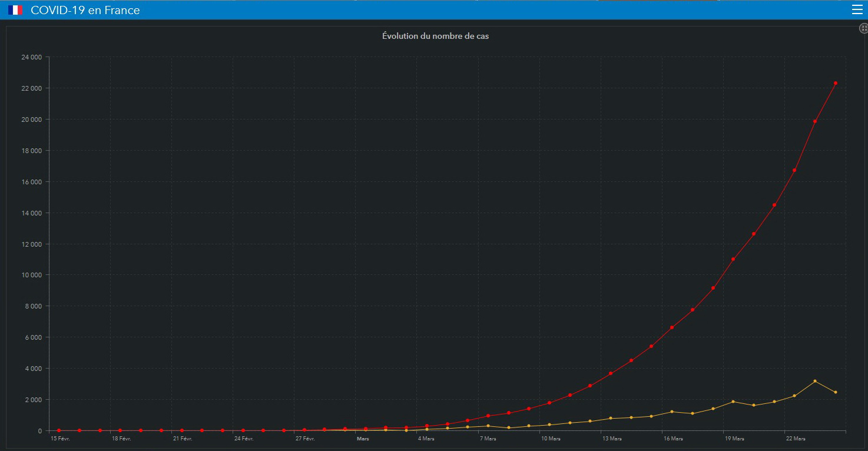Click x-axis date label '18 Févr.'
The image size is (868, 451).
click(x=121, y=439)
